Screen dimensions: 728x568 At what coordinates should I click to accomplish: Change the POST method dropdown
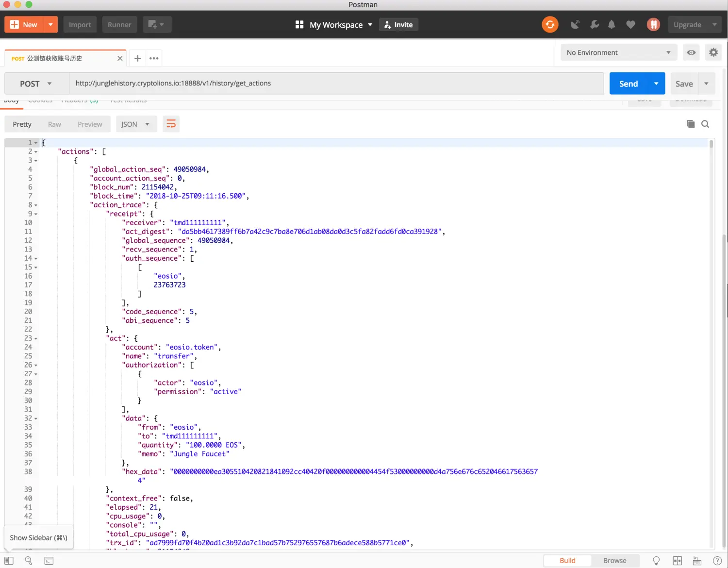coord(36,84)
